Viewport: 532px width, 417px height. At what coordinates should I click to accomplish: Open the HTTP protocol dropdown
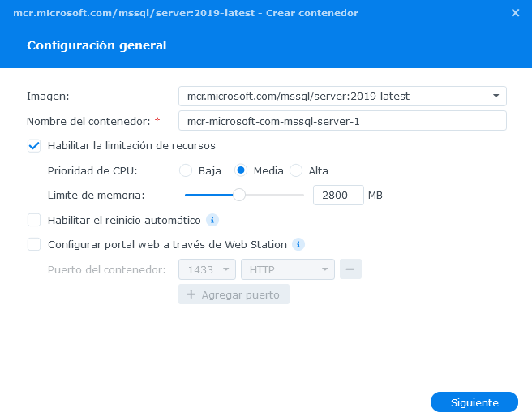[x=288, y=269]
